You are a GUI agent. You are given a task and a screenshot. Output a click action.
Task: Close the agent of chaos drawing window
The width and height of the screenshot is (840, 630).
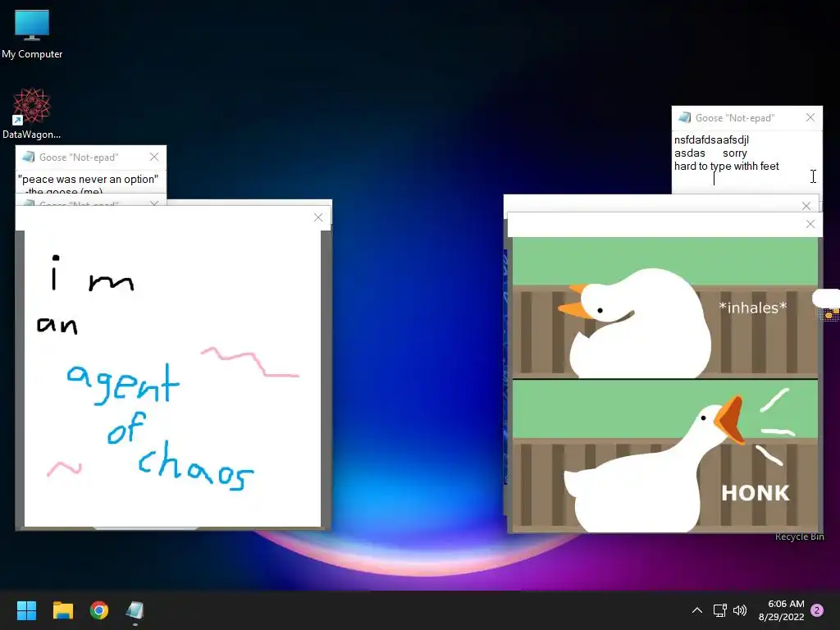(318, 217)
